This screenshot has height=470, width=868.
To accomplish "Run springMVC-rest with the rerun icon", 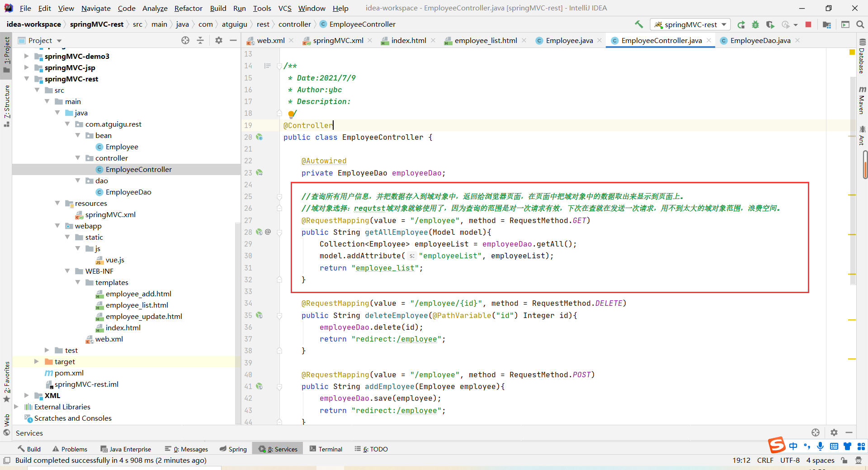I will click(x=741, y=24).
